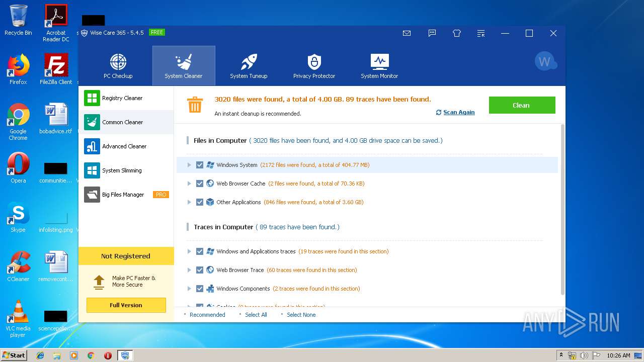Open System Slimming from the sidebar
This screenshot has width=644, height=362.
point(126,170)
